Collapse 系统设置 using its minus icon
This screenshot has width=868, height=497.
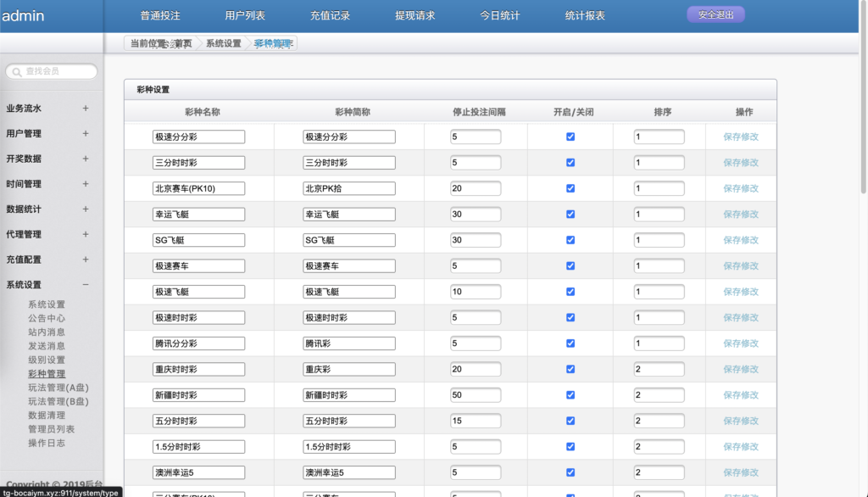pyautogui.click(x=86, y=285)
